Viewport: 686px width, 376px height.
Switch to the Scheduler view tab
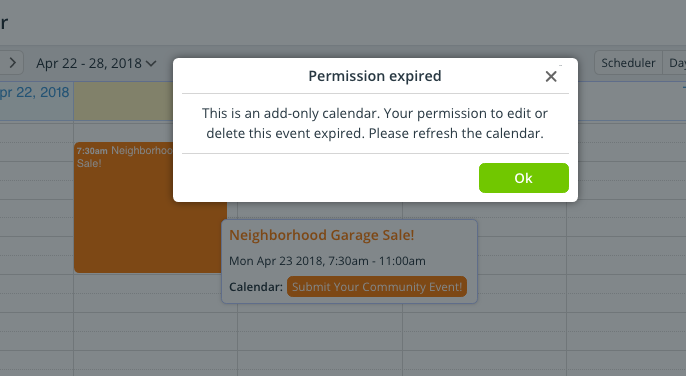628,63
